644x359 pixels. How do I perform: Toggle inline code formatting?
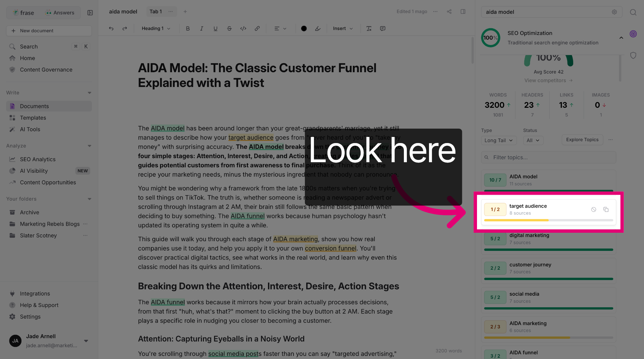243,29
